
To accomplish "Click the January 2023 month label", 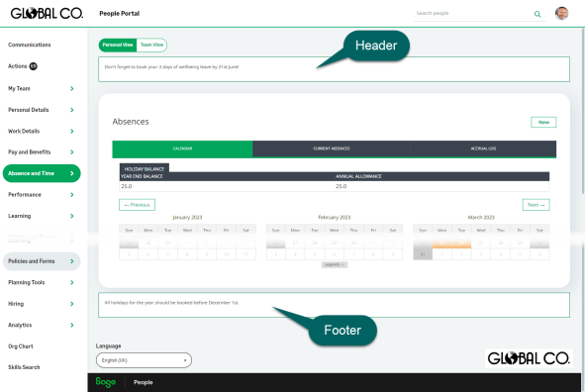I will coord(187,217).
